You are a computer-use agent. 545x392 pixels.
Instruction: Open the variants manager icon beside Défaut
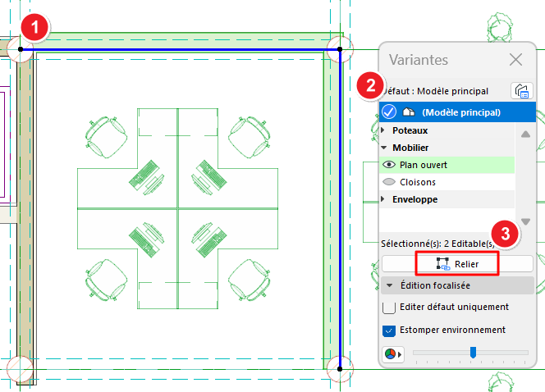(x=522, y=91)
